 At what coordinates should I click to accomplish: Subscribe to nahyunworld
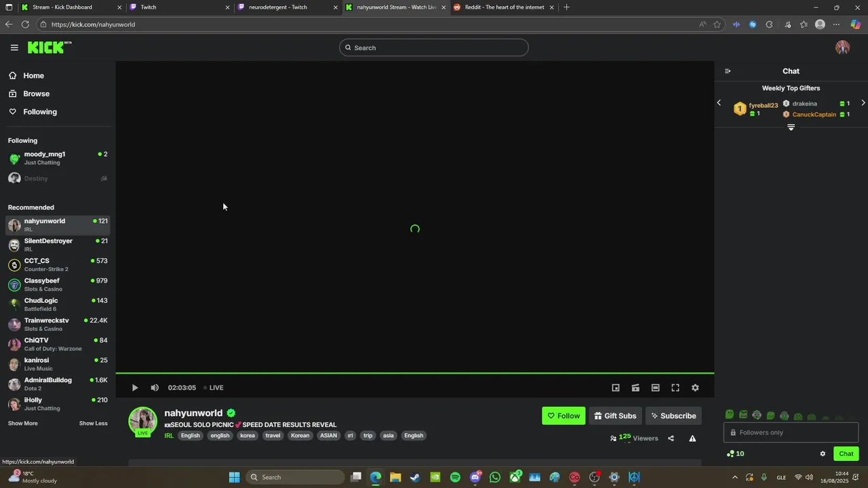point(673,416)
